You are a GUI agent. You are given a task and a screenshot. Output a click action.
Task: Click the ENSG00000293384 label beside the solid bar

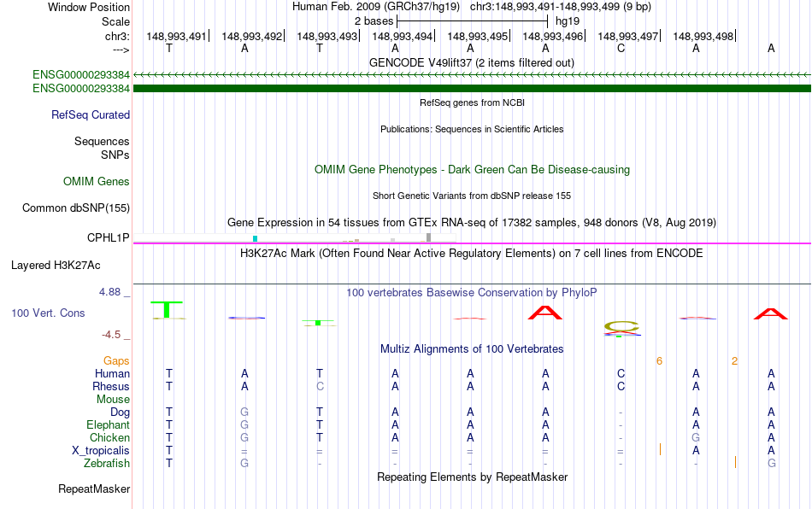[x=81, y=89]
